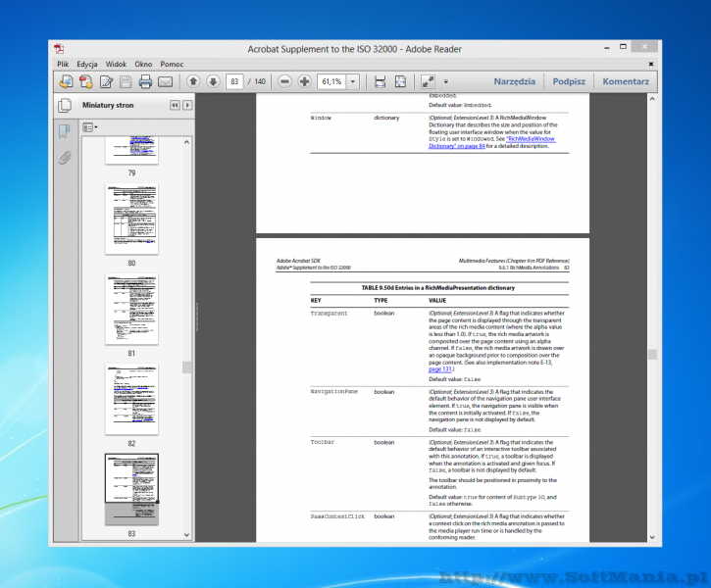Open the bookmarks panel icon
711x588 pixels.
click(65, 131)
